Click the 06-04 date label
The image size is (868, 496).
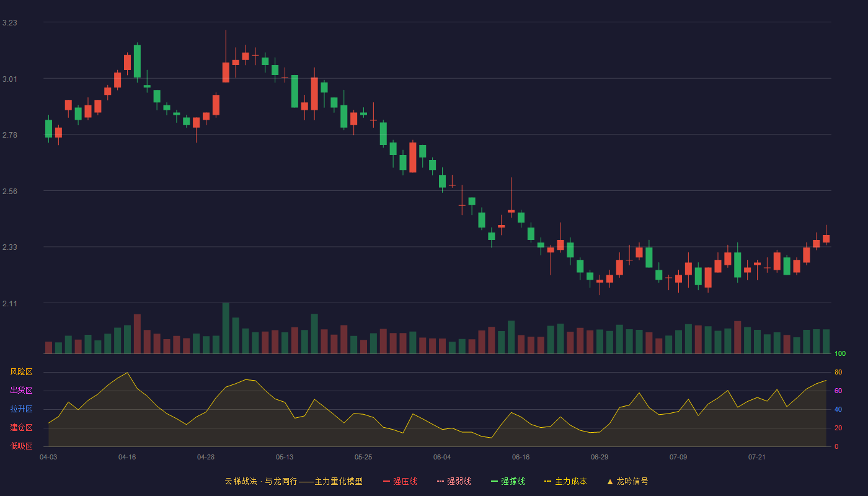(x=442, y=457)
